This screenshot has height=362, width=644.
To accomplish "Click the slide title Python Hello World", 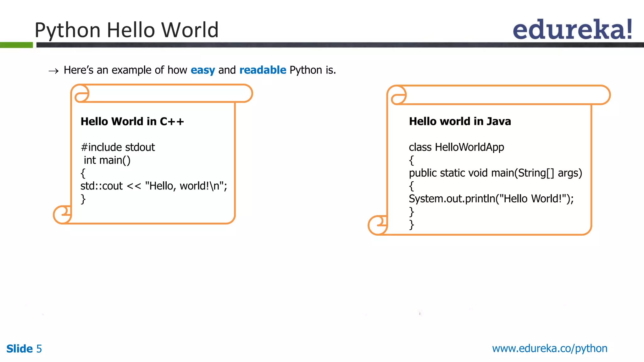I will click(126, 30).
